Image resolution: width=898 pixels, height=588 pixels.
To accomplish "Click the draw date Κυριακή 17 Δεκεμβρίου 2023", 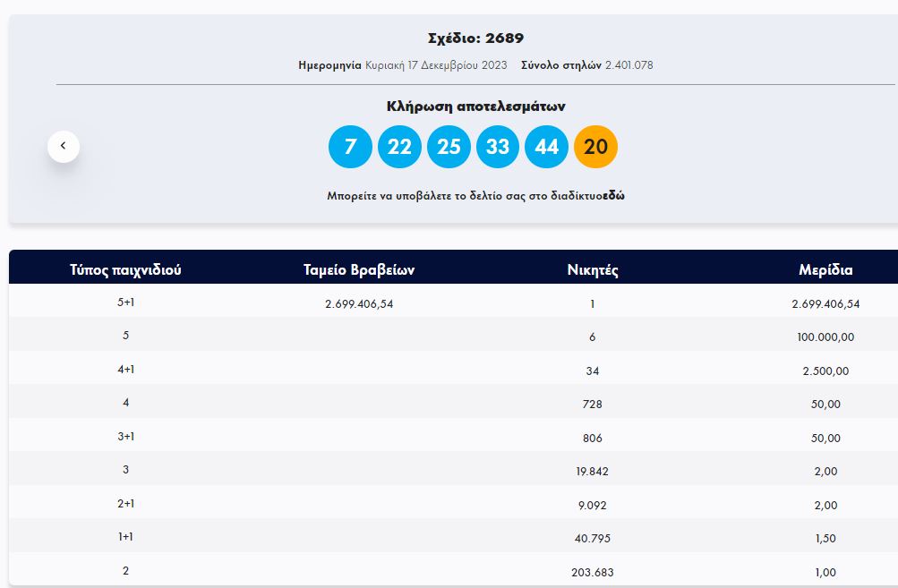I will tap(436, 65).
